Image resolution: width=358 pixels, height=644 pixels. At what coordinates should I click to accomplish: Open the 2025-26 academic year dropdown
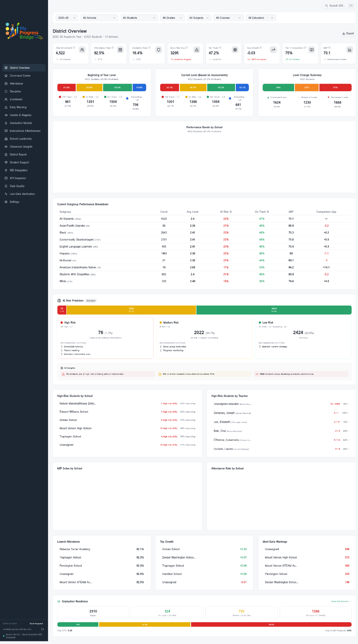(67, 18)
